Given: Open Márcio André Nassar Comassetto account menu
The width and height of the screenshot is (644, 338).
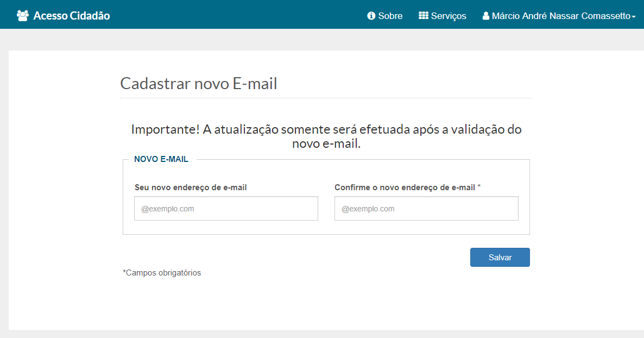Looking at the screenshot, I should pos(561,16).
